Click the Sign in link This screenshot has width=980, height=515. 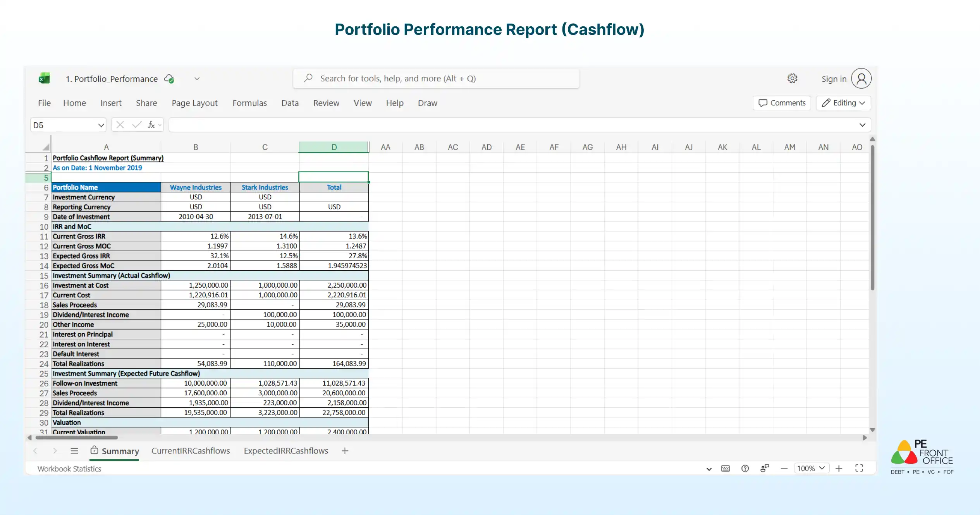coord(834,79)
